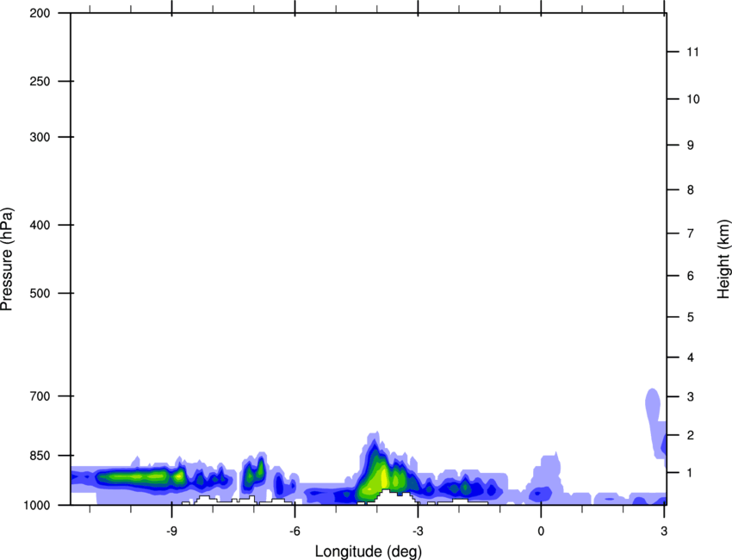Click the Pressure (hPa) axis title
The image size is (732, 560).
7,259
